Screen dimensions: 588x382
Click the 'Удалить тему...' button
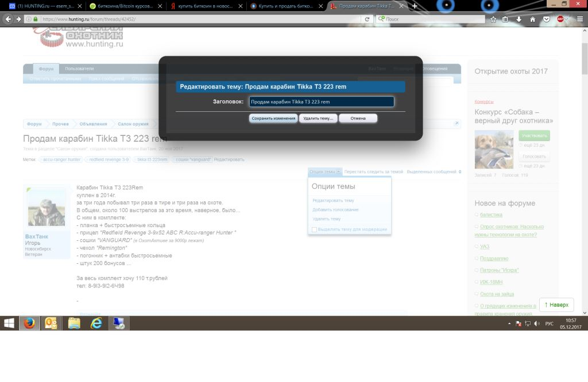click(x=318, y=118)
